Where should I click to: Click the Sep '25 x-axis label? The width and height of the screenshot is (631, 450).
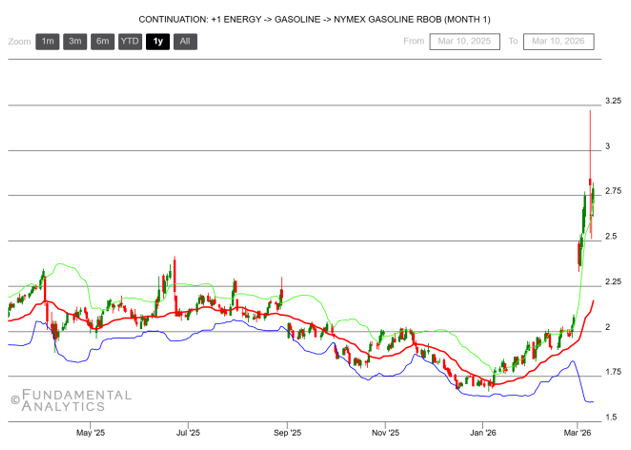click(287, 433)
